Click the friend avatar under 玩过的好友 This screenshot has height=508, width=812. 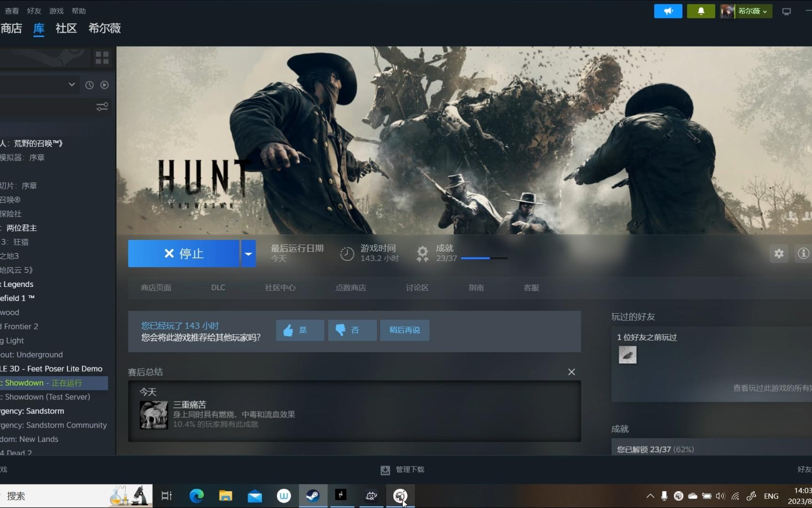[x=627, y=355]
